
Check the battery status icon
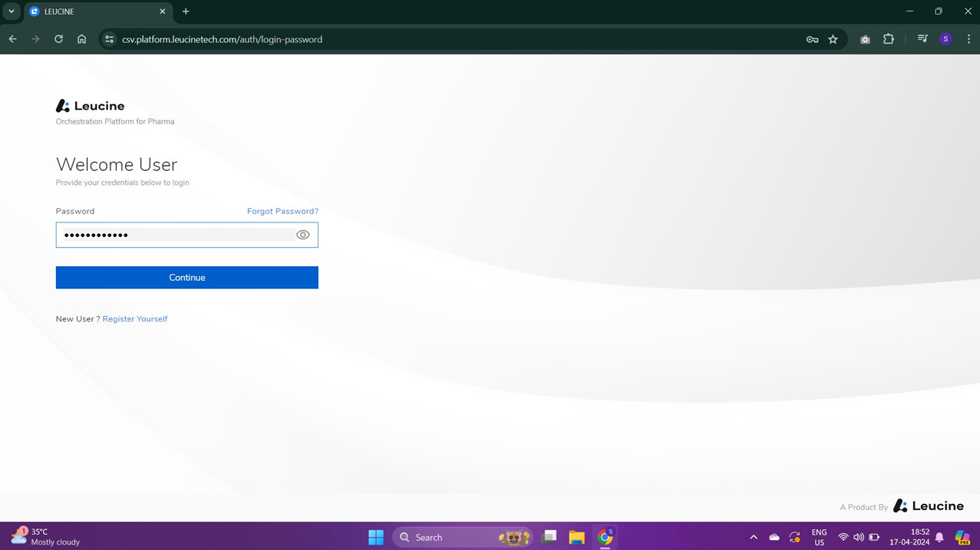[874, 537]
